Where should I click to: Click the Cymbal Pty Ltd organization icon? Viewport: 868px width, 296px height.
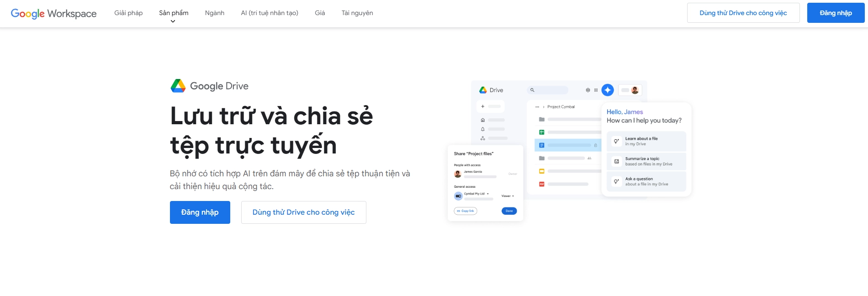tap(458, 196)
